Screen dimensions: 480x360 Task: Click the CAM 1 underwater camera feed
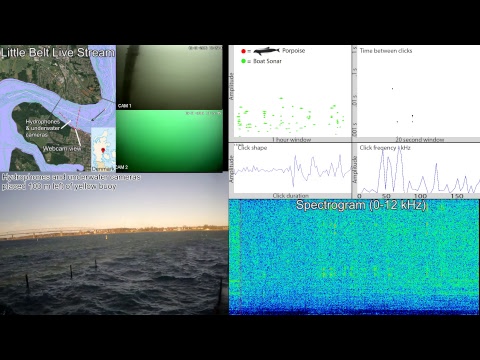pos(169,77)
